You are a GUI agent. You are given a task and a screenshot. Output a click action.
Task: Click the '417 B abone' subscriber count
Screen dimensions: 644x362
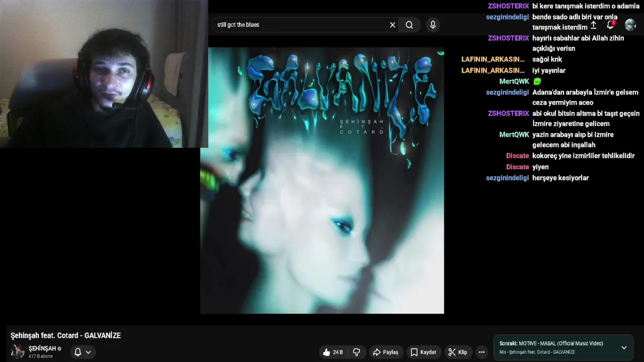pyautogui.click(x=41, y=356)
